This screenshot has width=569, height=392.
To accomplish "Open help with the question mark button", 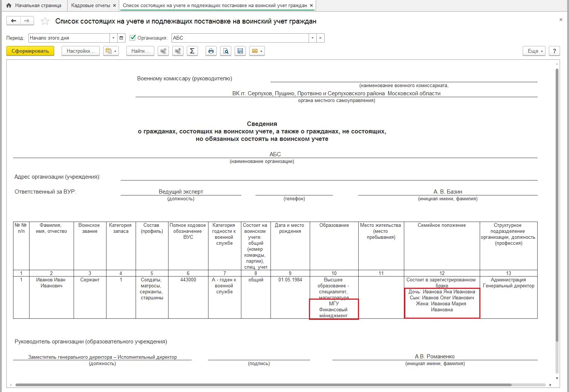I will 554,51.
